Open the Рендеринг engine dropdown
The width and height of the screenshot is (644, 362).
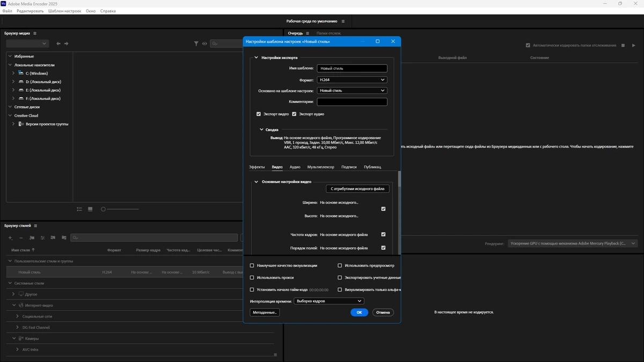pos(573,243)
